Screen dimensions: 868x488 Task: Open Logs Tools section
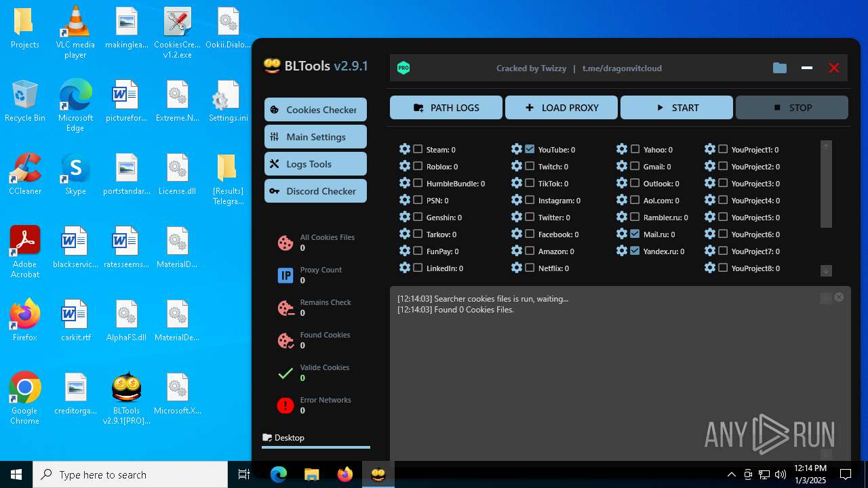(315, 163)
